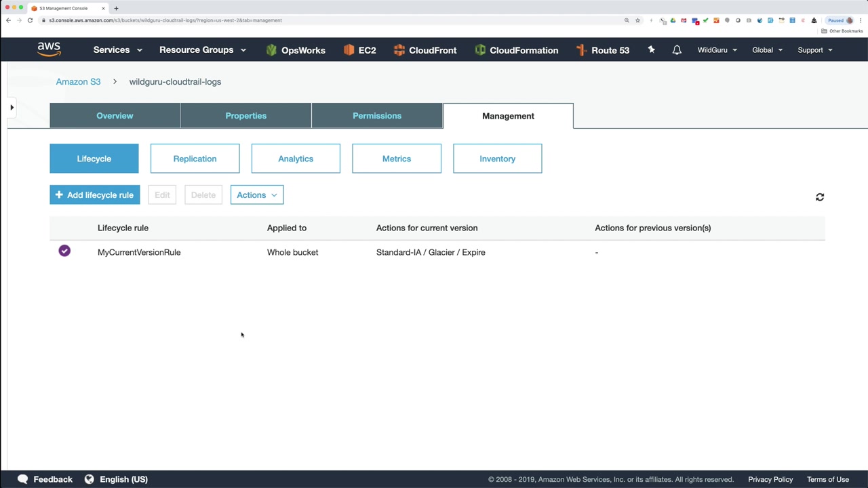Screen dimensions: 868x488
Task: Click 'Actions for previous version(s)' header
Action: [x=653, y=228]
